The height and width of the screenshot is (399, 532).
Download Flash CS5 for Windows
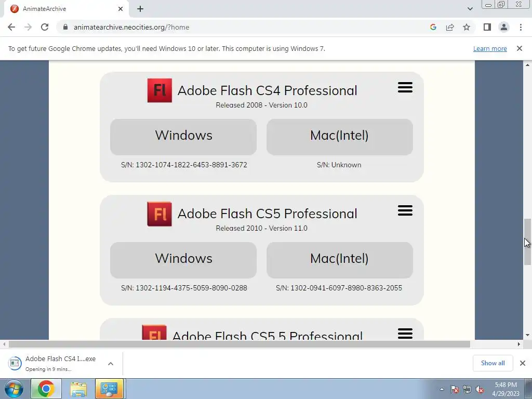click(183, 260)
